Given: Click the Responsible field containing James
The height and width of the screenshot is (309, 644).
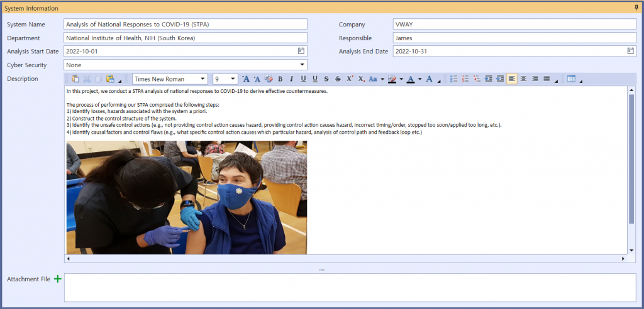Looking at the screenshot, I should click(514, 38).
